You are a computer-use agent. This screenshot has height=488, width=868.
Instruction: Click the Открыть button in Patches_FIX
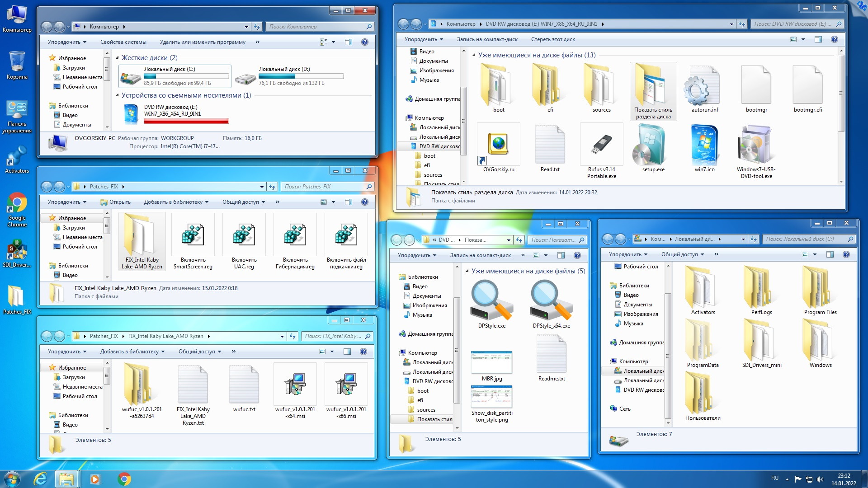(116, 202)
